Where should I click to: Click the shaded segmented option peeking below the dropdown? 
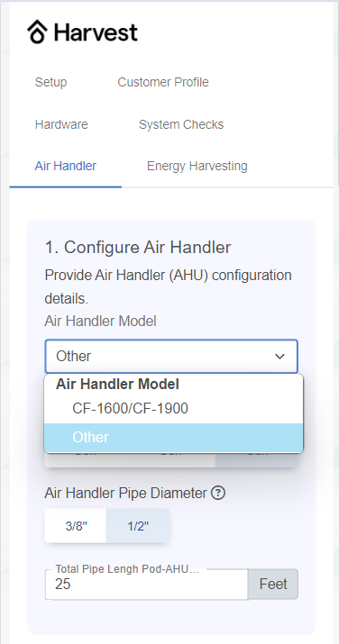click(256, 460)
